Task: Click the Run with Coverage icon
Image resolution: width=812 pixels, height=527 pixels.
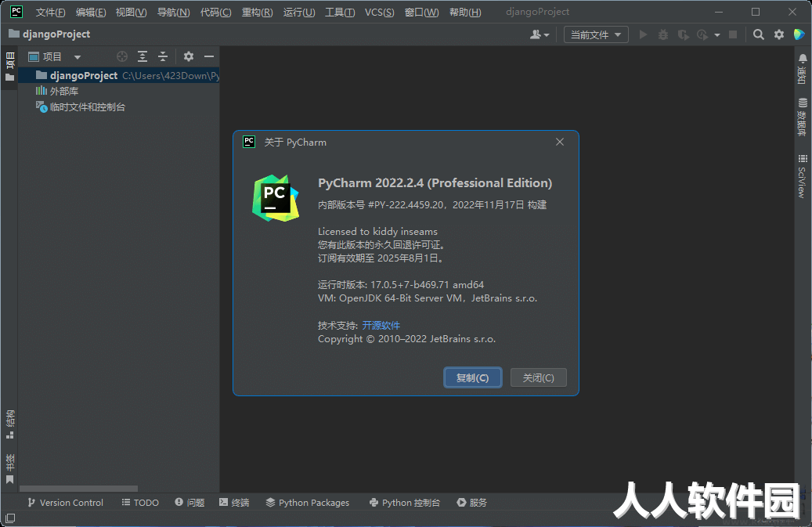Action: pyautogui.click(x=683, y=34)
